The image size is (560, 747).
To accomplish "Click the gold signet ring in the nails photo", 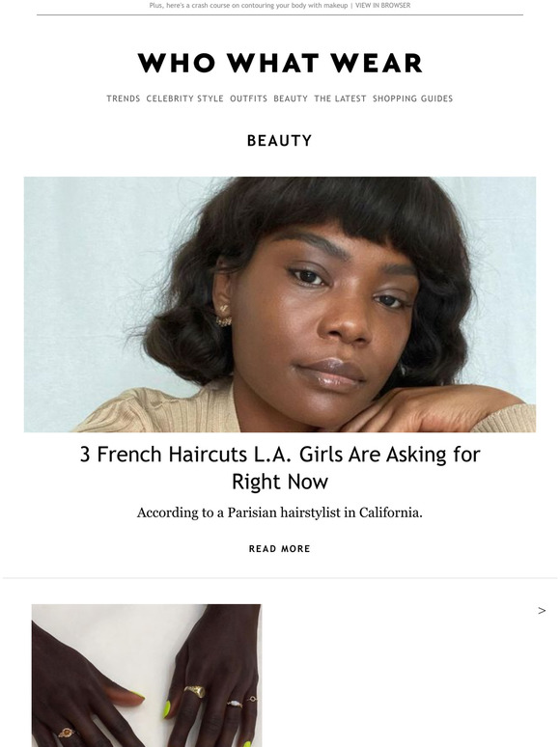I will coord(195,691).
